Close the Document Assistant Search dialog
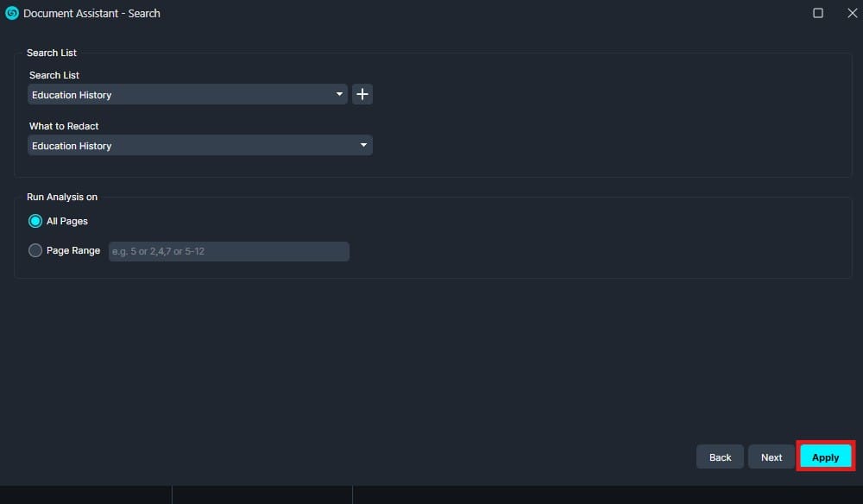Viewport: 863px width, 504px height. (x=852, y=13)
